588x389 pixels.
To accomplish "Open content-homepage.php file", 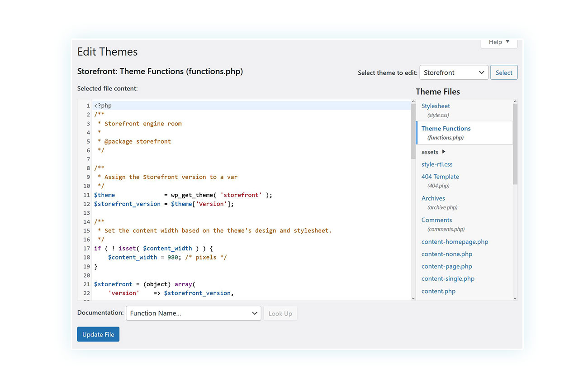I will pos(455,242).
